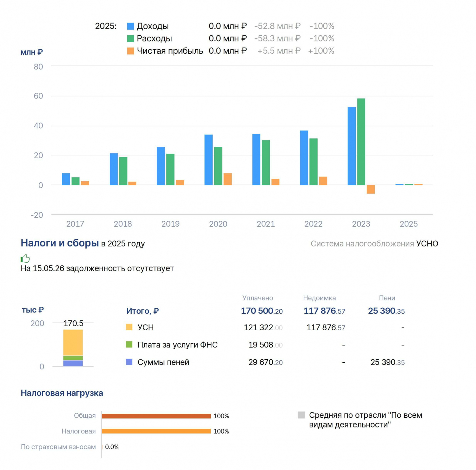This screenshot has height=470, width=476.
Task: Select the 2023 negative orange profit bar
Action: 371,189
